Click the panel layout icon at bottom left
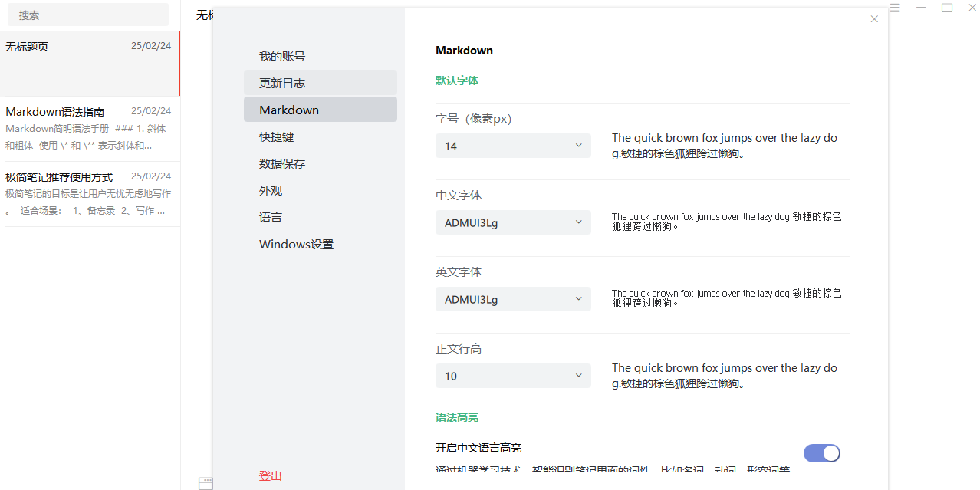 point(206,483)
